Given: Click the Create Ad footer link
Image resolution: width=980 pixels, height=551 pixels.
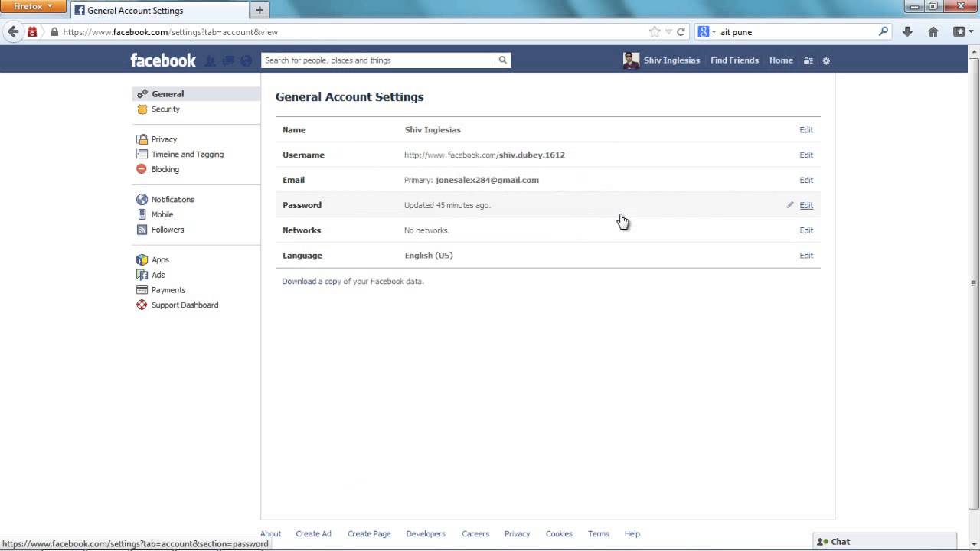Looking at the screenshot, I should click(313, 534).
